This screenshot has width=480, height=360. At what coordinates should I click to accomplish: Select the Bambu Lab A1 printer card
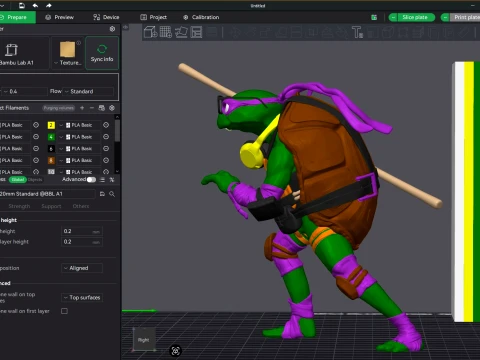(x=24, y=53)
